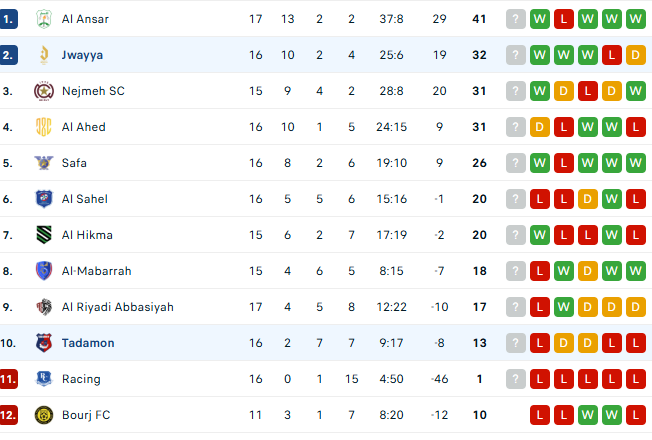Click Bourj FC's first loss form badge
The image size is (652, 440).
point(540,415)
